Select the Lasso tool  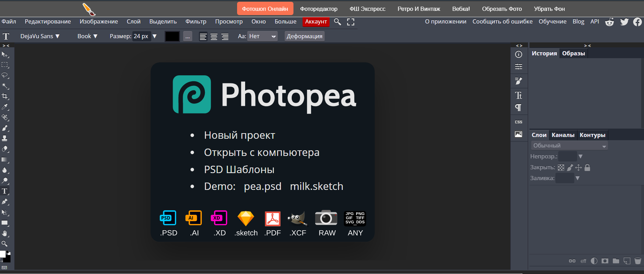coord(5,75)
